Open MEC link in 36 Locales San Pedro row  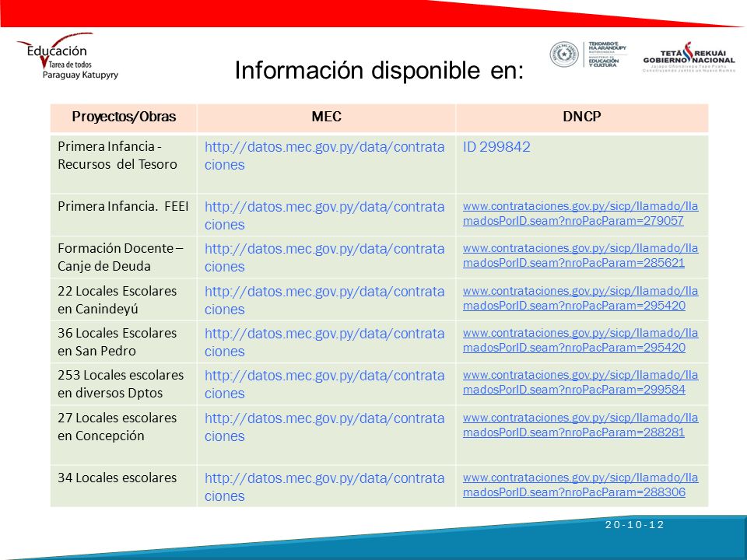[x=324, y=342]
